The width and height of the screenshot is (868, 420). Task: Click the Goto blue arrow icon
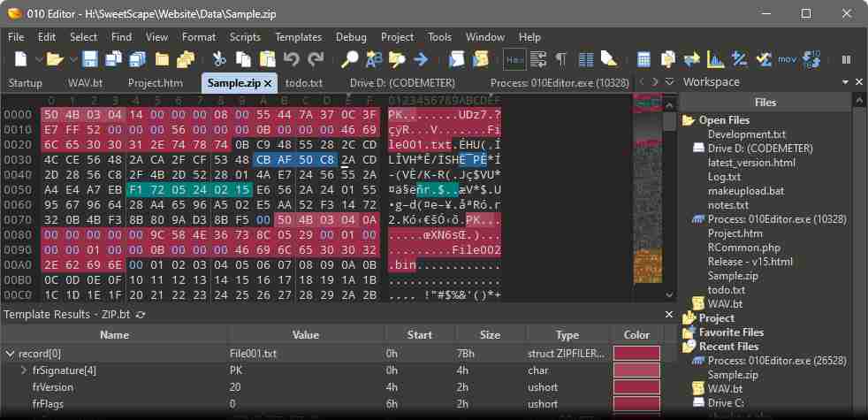pyautogui.click(x=421, y=59)
